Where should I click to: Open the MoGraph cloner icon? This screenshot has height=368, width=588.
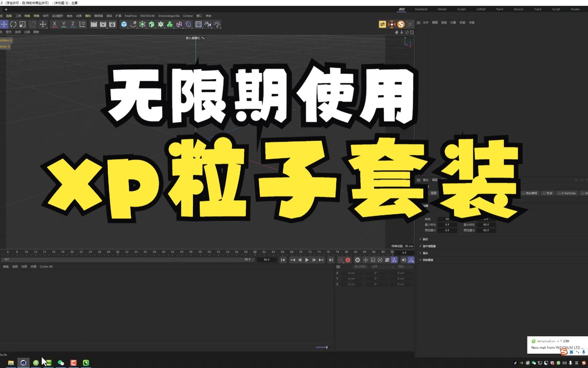tap(161, 24)
